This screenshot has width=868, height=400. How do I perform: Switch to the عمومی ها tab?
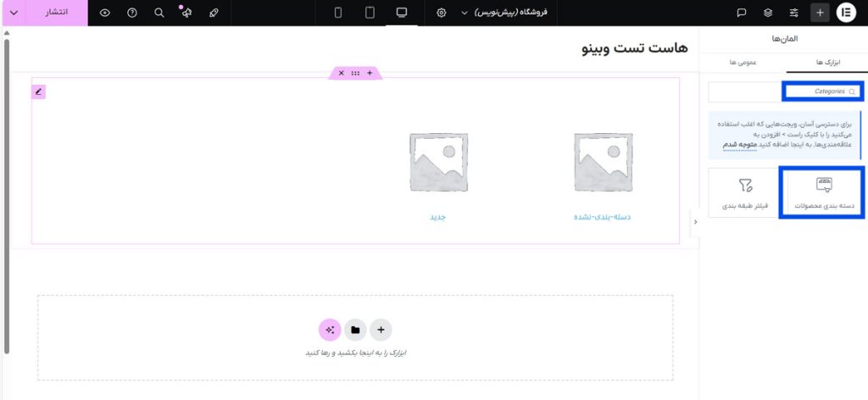(x=743, y=62)
